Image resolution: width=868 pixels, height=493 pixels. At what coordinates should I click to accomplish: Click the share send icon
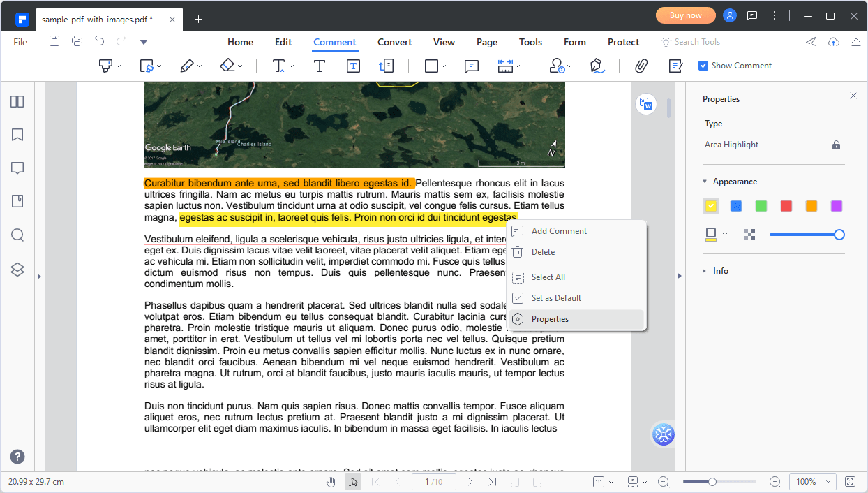tap(811, 42)
